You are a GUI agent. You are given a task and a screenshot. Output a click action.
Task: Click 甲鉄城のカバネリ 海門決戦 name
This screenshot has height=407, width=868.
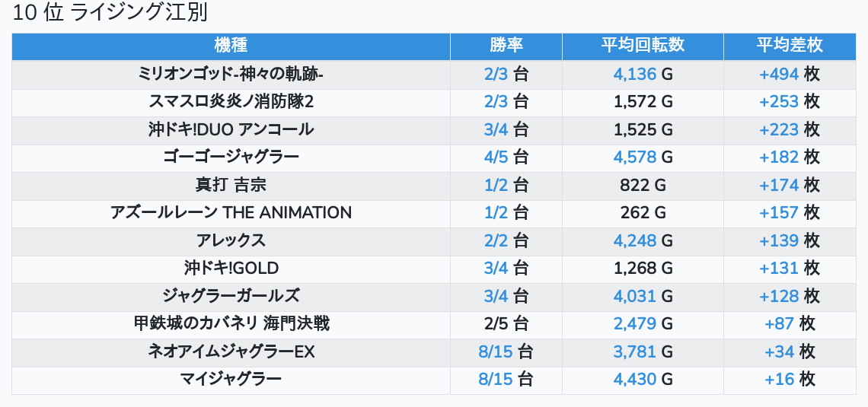(231, 324)
